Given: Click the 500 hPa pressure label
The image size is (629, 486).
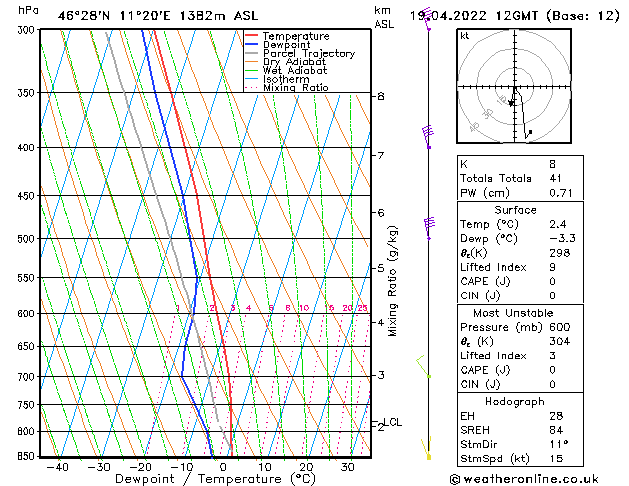Looking at the screenshot, I should pos(28,239).
